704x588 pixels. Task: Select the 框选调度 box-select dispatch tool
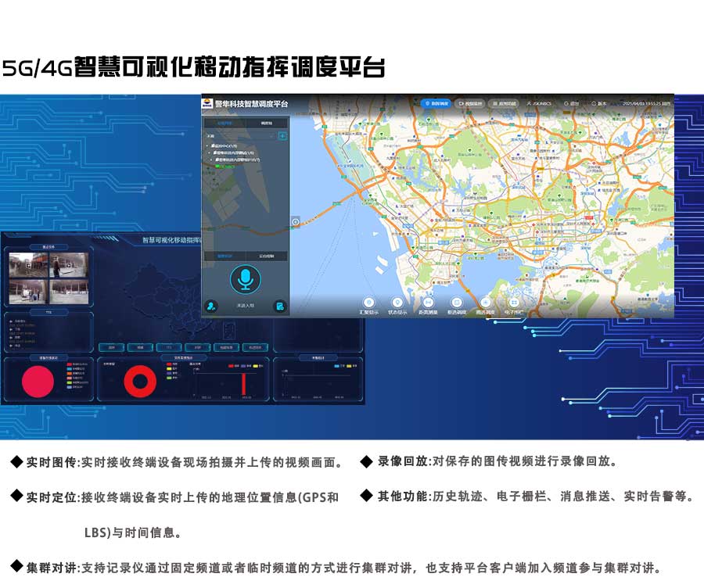click(x=457, y=303)
